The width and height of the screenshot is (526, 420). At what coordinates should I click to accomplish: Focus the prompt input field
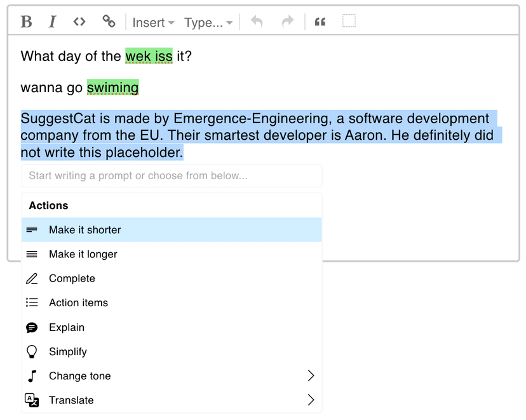click(172, 176)
